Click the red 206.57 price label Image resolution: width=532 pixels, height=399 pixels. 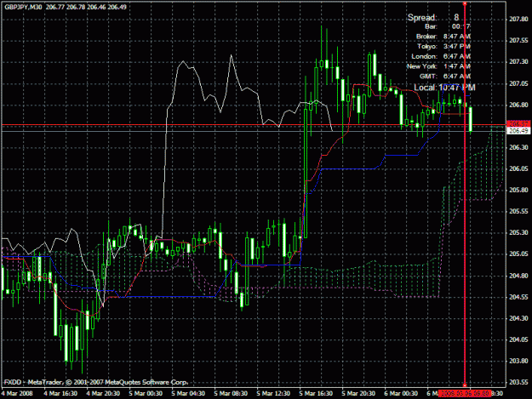(x=518, y=124)
